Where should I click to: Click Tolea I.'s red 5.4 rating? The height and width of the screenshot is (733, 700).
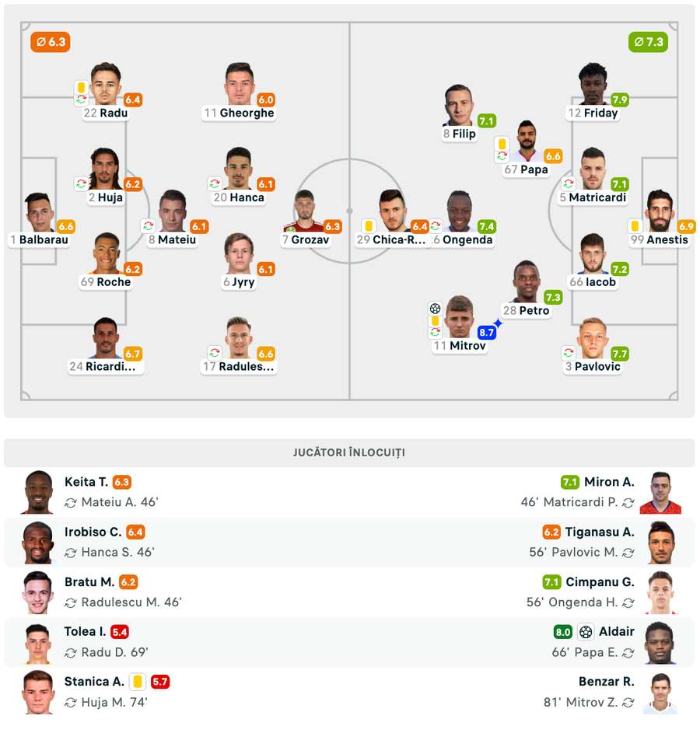(119, 632)
